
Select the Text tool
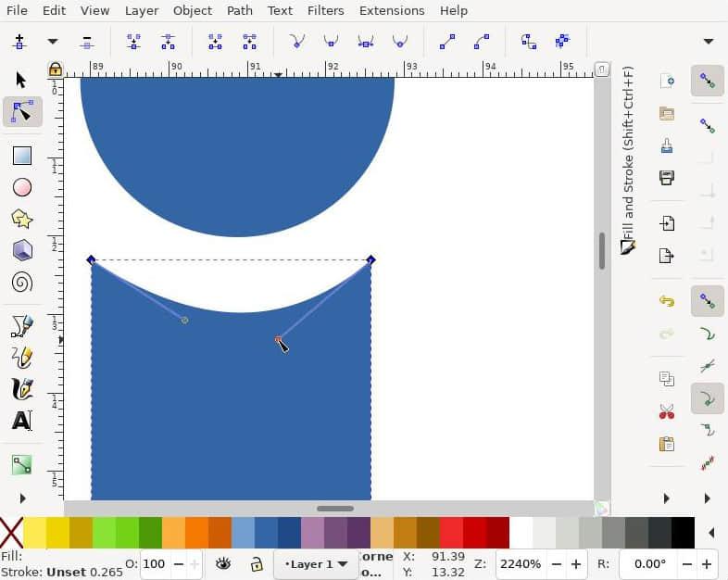22,421
